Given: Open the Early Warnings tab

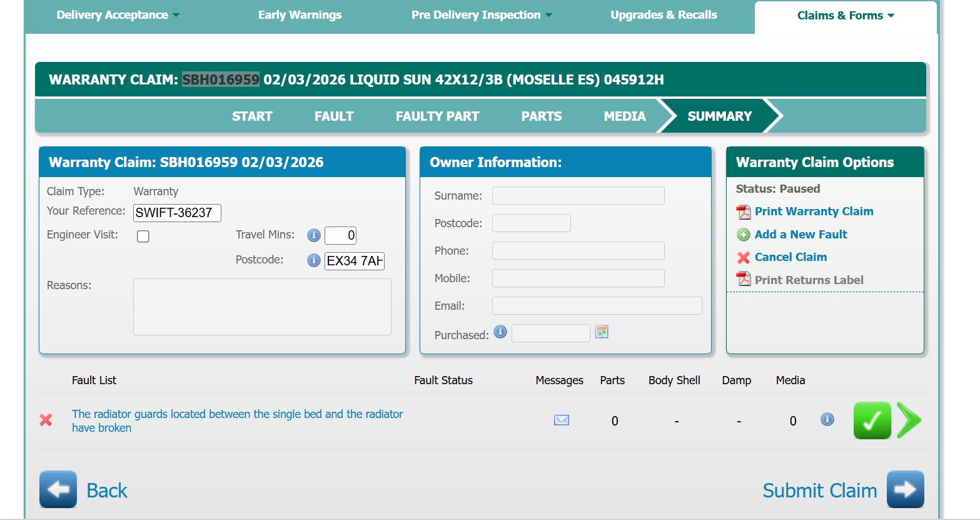Looking at the screenshot, I should pos(300,15).
